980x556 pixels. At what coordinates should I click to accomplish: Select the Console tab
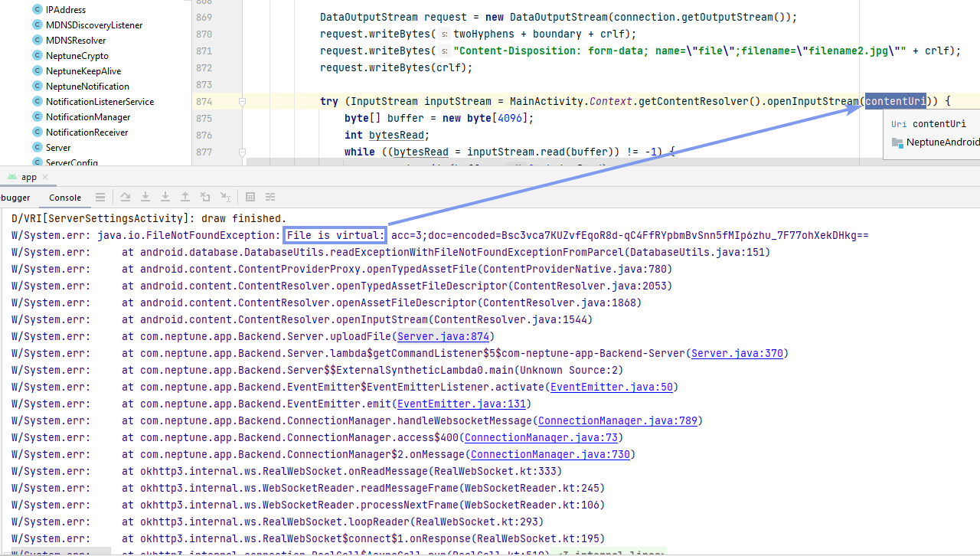coord(64,197)
